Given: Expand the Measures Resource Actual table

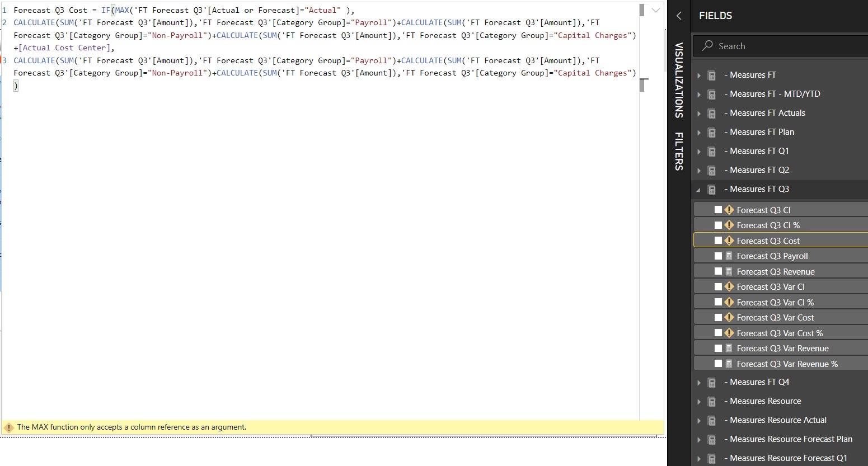Looking at the screenshot, I should (x=699, y=421).
